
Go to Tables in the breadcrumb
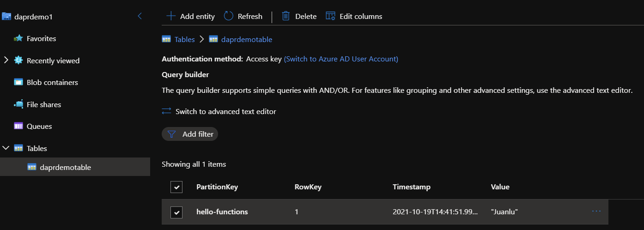[184, 40]
